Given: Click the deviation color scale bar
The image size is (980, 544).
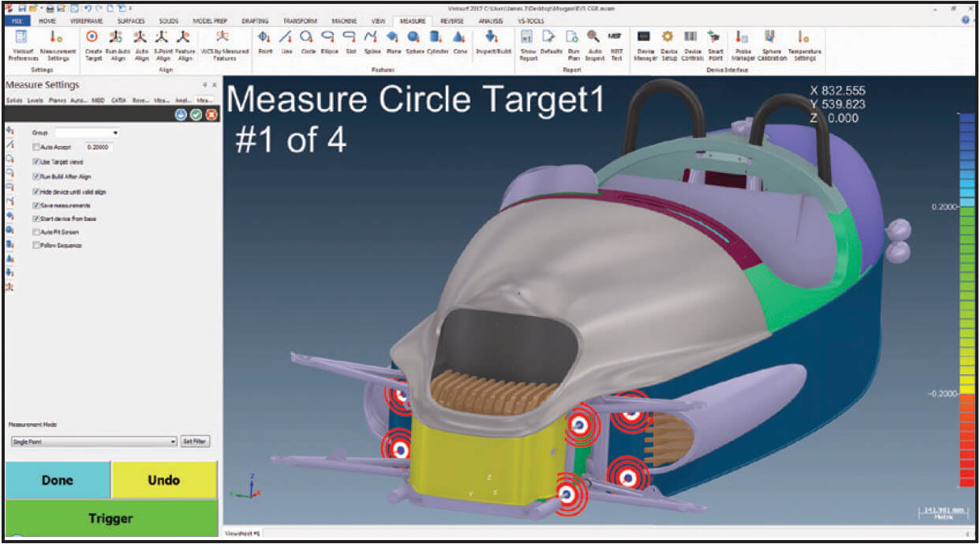Looking at the screenshot, I should tap(966, 300).
